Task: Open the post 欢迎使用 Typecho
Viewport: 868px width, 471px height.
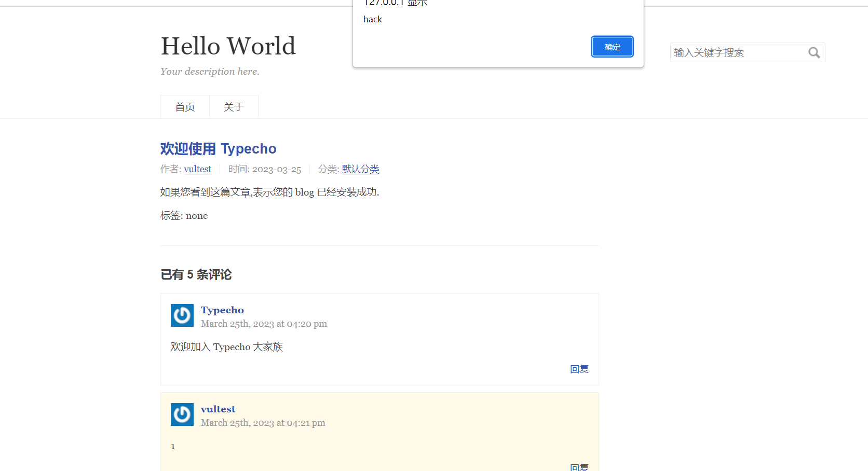Action: click(219, 149)
